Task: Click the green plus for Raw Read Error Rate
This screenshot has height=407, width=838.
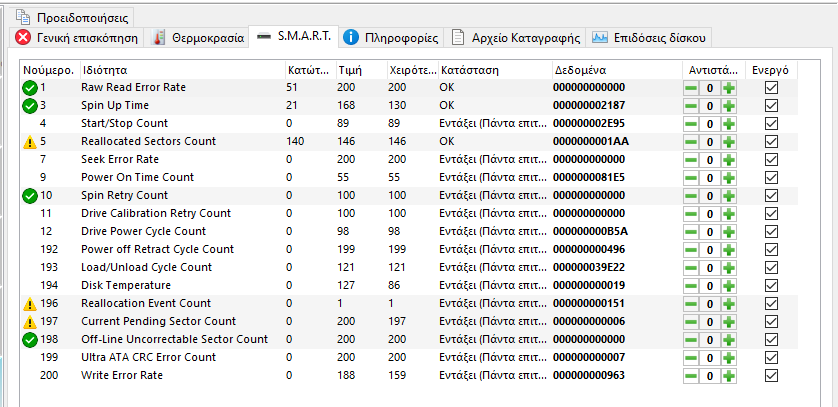Action: 729,88
